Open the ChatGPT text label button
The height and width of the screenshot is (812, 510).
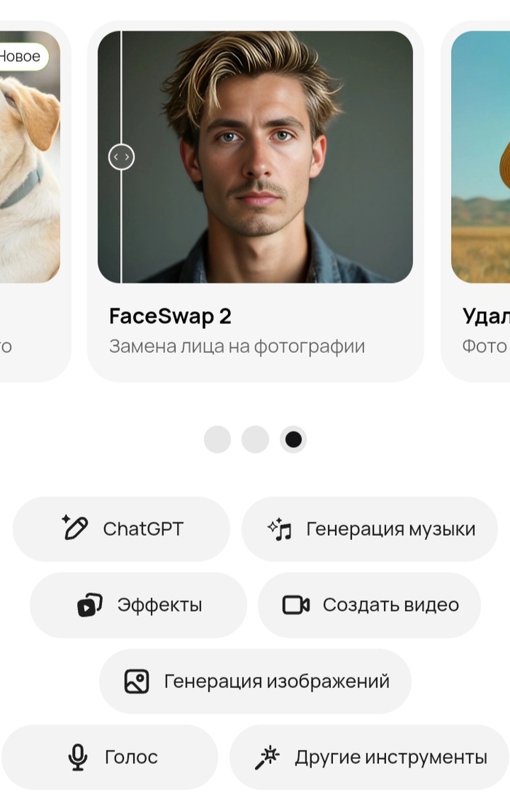tap(143, 528)
